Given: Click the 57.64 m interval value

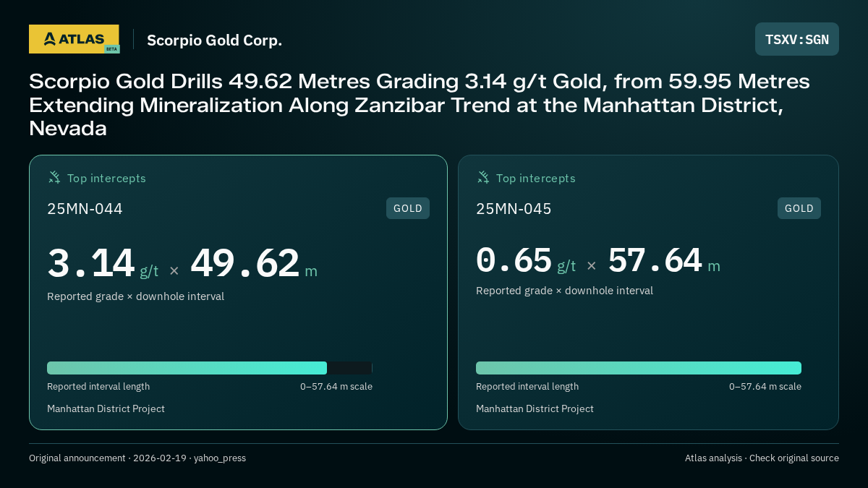Looking at the screenshot, I should 664,260.
